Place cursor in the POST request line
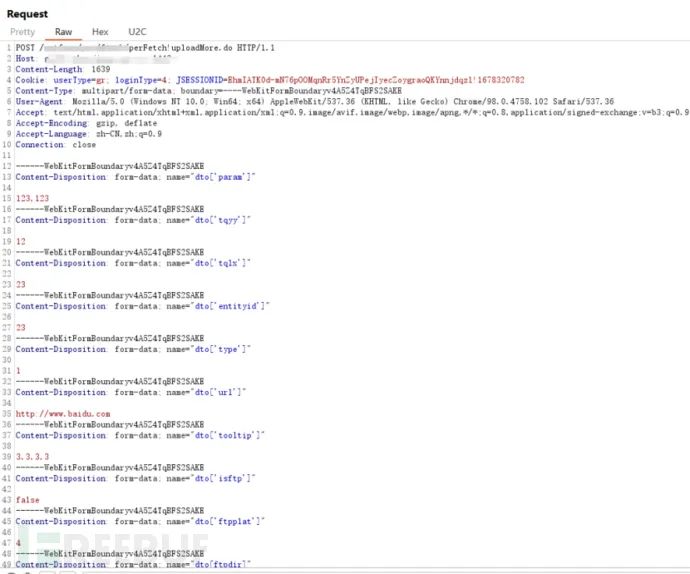 [150, 48]
